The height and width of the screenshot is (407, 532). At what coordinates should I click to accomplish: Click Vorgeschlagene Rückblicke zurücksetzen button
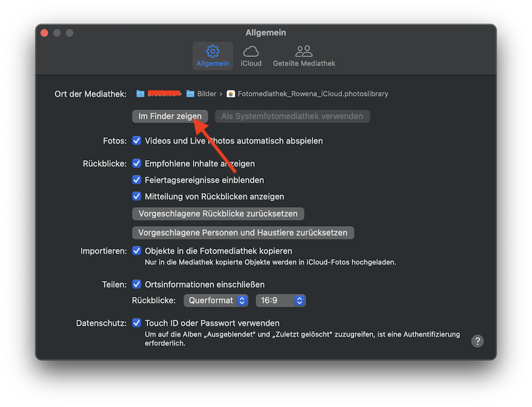pos(218,213)
